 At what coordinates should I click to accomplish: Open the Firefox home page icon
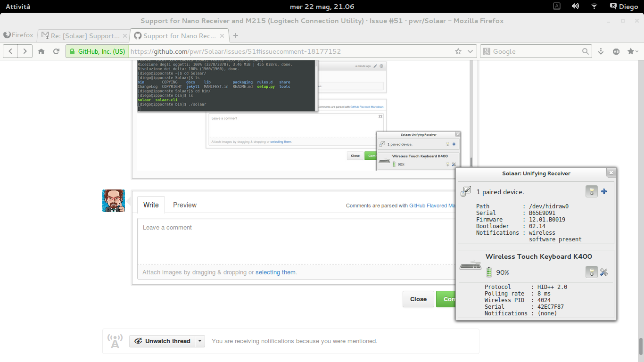[41, 51]
